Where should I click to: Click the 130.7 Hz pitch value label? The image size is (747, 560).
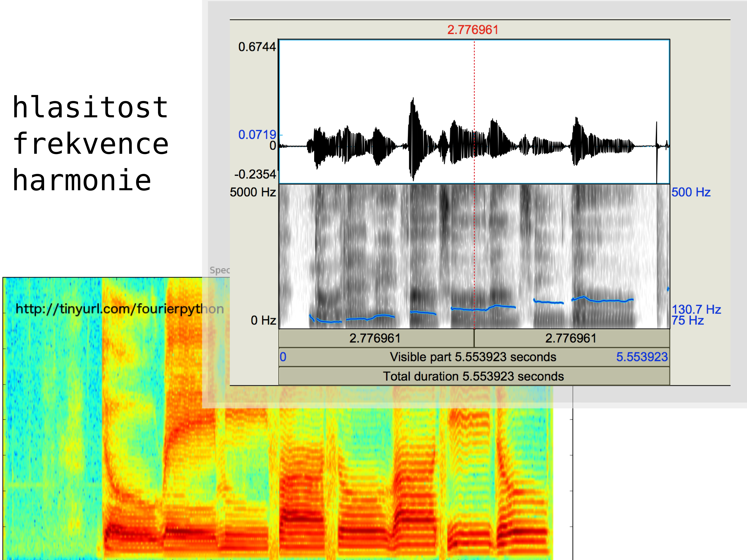(696, 309)
